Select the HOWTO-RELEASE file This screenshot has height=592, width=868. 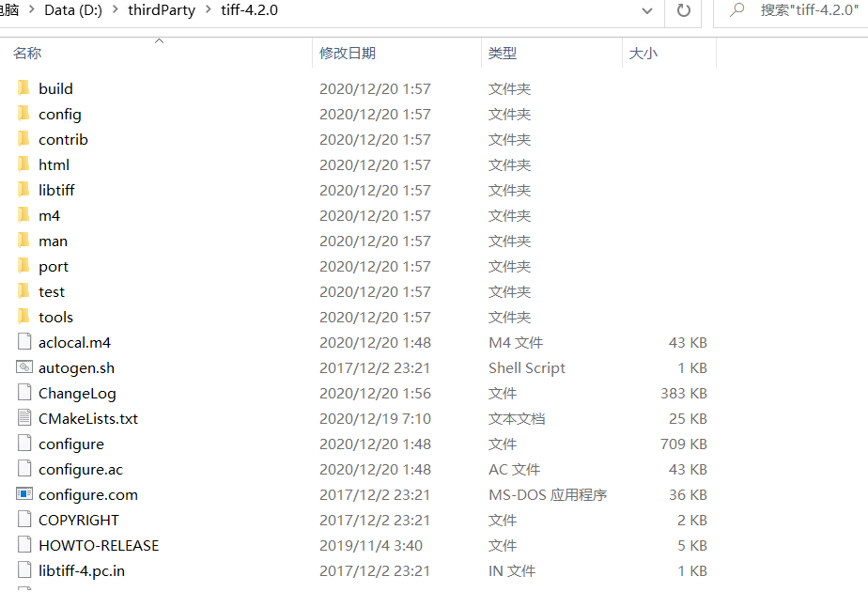point(98,545)
